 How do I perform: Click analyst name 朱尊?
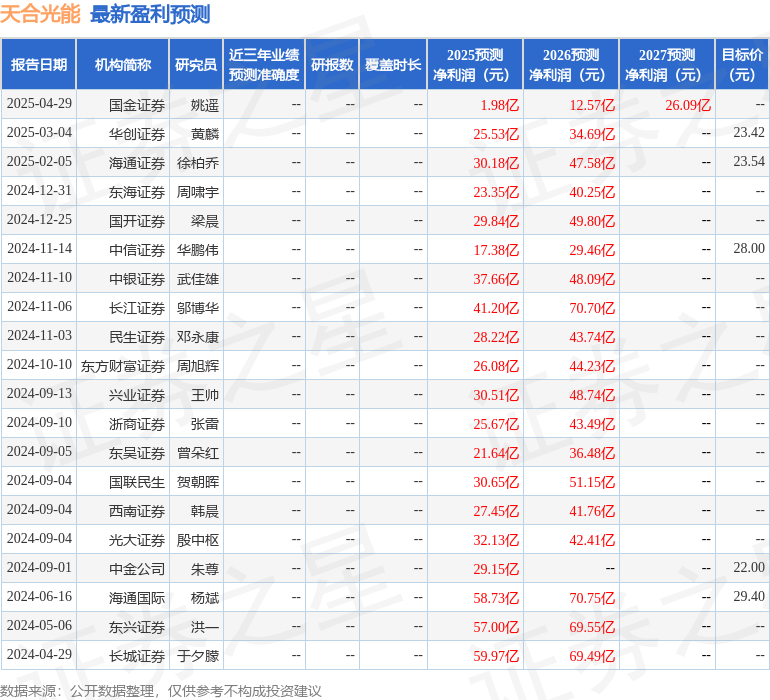point(204,569)
